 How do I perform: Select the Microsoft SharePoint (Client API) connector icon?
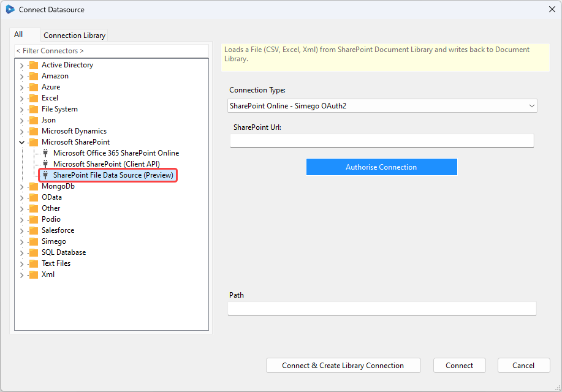click(x=44, y=164)
